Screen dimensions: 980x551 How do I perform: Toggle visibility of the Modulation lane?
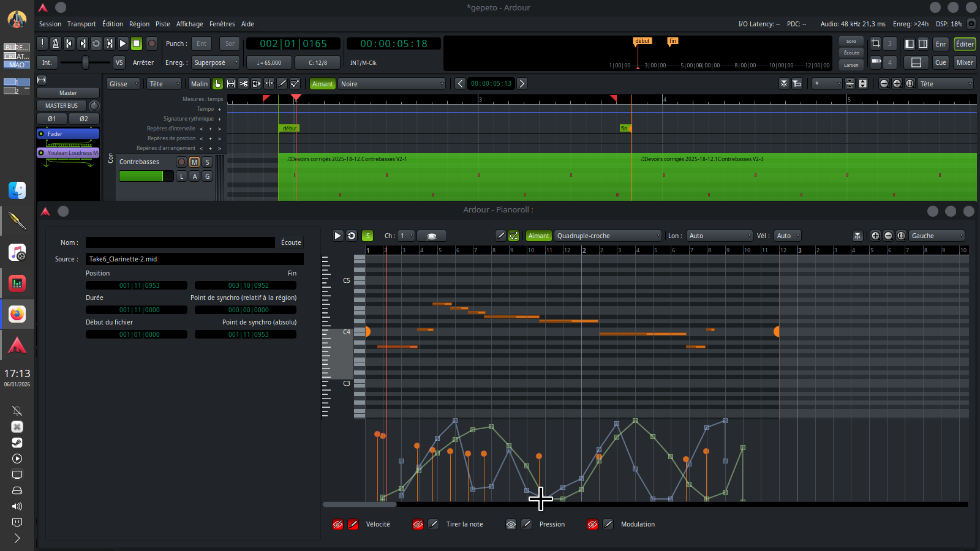click(x=592, y=524)
